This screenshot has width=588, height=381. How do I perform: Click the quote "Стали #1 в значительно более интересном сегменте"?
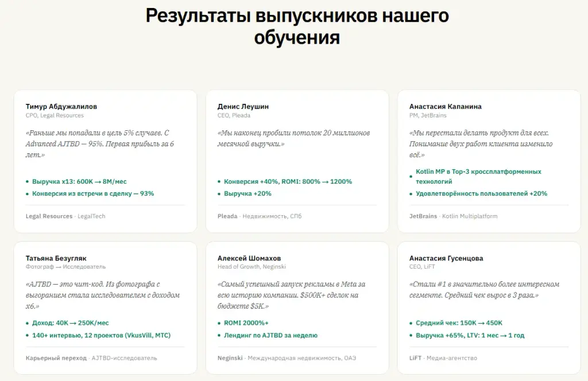tap(484, 290)
